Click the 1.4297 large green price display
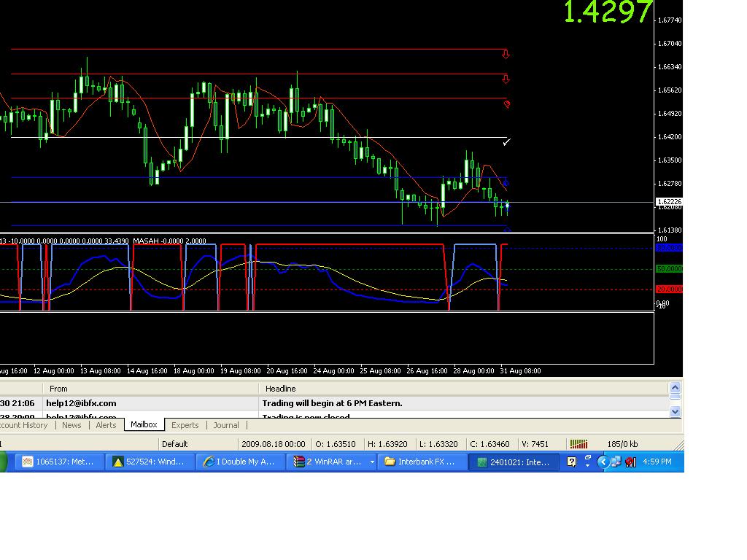Viewport: 747px width, 560px height. click(x=608, y=12)
